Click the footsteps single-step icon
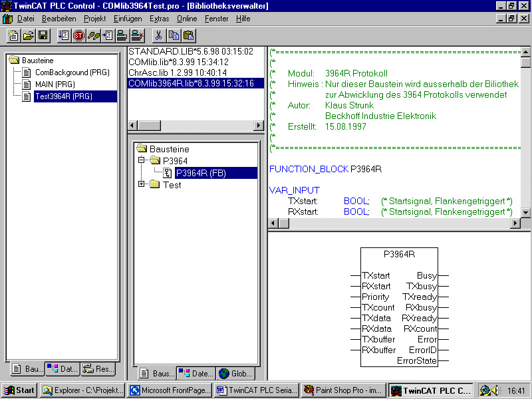This screenshot has width=532, height=399. [x=94, y=35]
